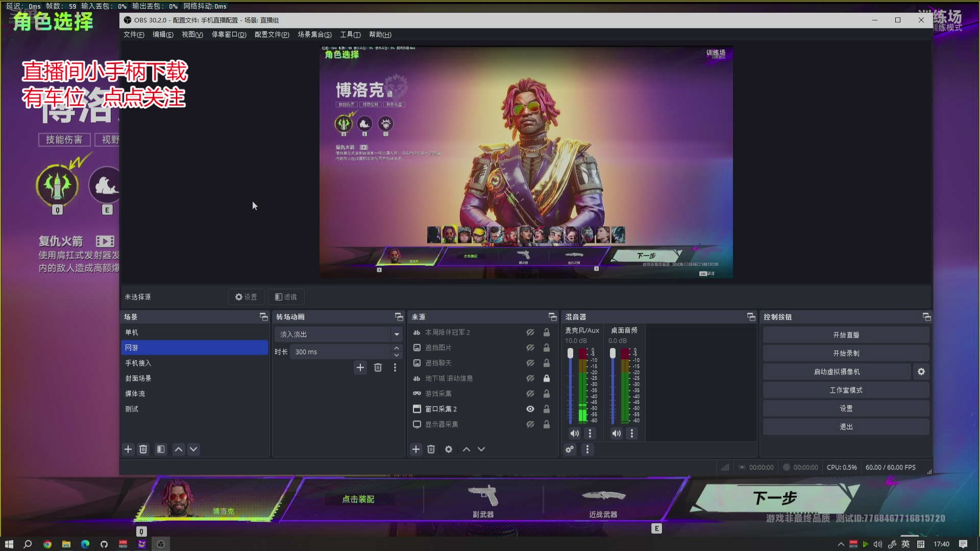Open the 淡入淡出 transition dropdown
Image resolution: width=980 pixels, height=551 pixels.
339,335
